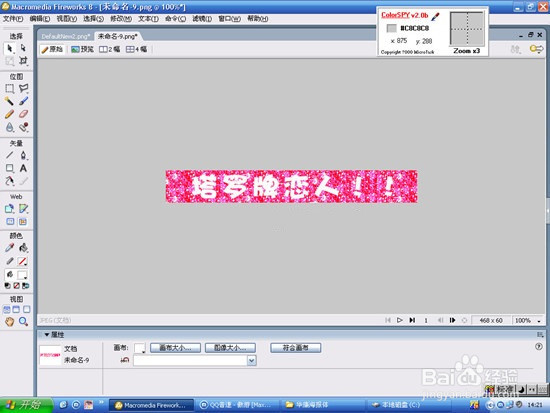Click the 开始 Start button
Viewport: 550px width, 413px height.
tap(26, 405)
